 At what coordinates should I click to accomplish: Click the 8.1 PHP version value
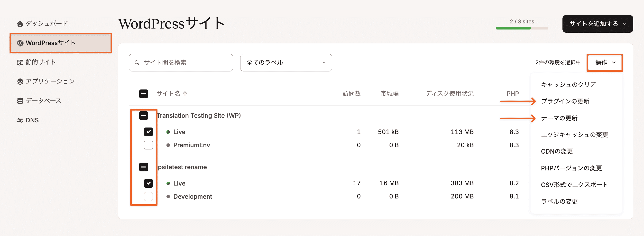514,197
